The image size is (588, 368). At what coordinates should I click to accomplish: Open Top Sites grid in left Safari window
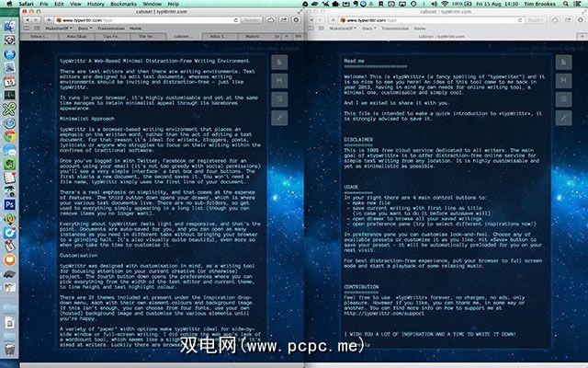point(37,29)
